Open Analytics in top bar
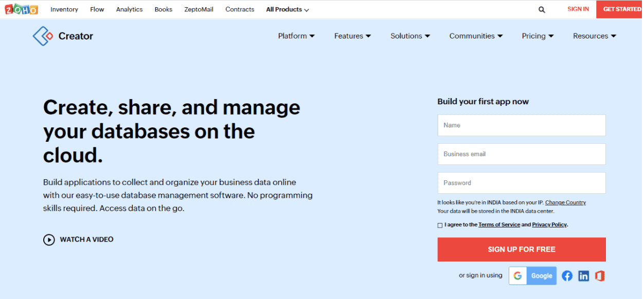Screen dimensions: 644x299 pos(129,9)
